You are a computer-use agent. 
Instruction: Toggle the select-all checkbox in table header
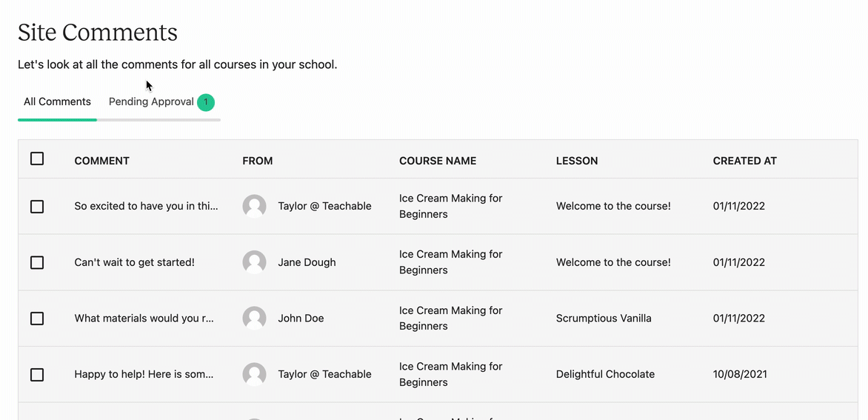click(x=37, y=159)
